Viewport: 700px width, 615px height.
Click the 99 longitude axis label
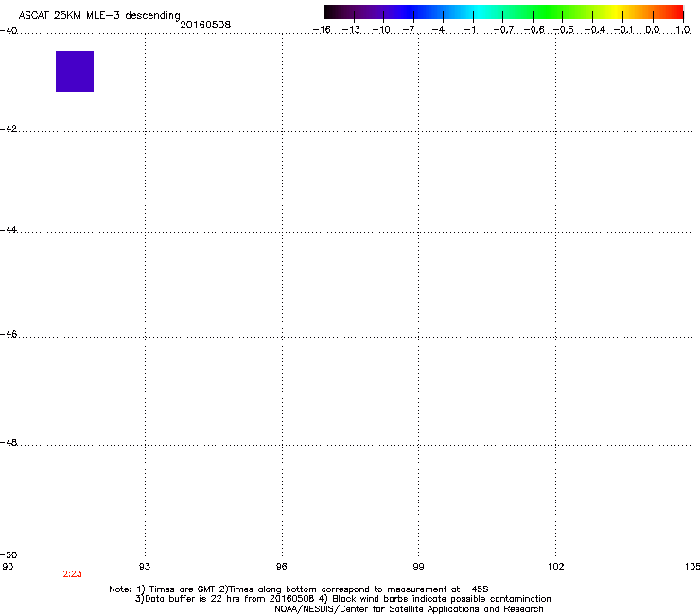pyautogui.click(x=418, y=567)
